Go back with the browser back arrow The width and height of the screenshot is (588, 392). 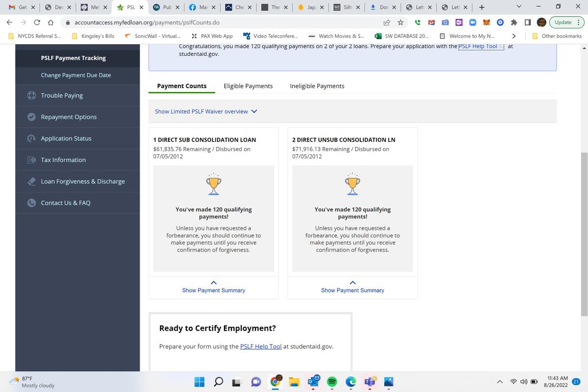tap(9, 23)
